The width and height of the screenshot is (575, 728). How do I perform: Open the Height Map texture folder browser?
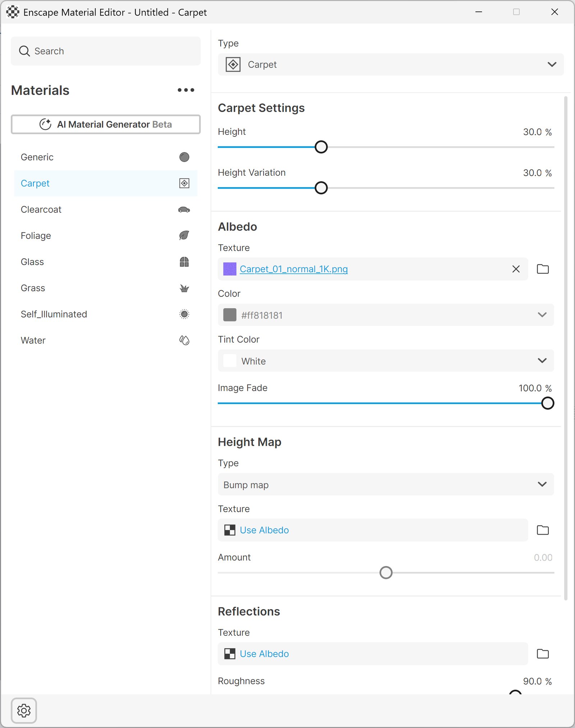click(543, 530)
